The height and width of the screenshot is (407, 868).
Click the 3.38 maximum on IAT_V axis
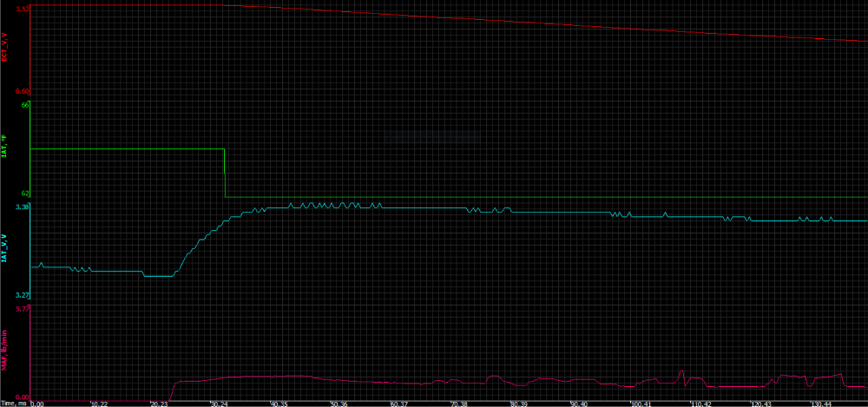click(23, 207)
